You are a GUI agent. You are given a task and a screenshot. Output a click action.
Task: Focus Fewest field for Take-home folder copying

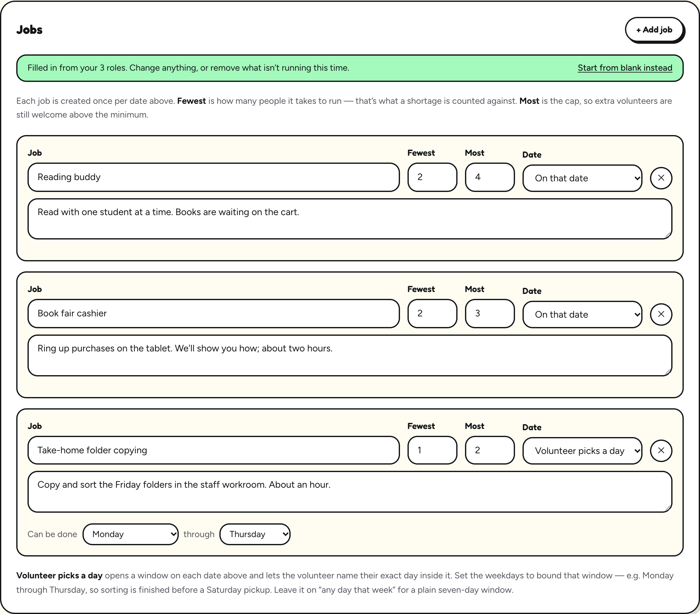coord(432,450)
